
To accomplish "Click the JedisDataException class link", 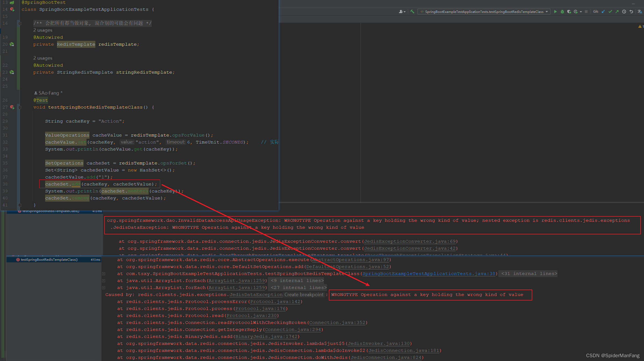I will pos(256,295).
